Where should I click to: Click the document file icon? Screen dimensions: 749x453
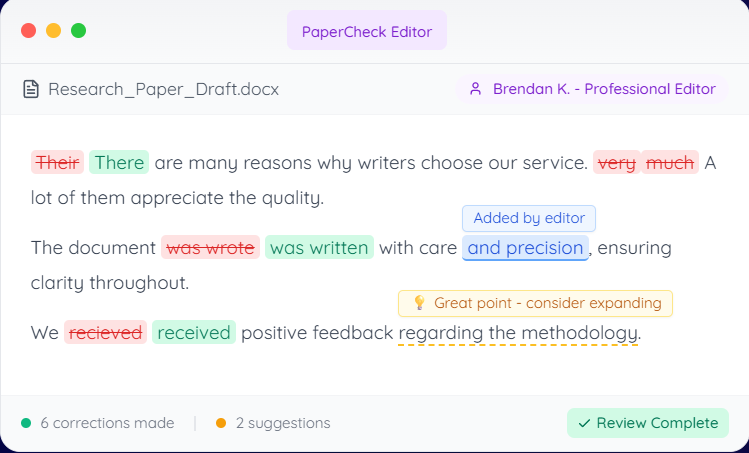tap(32, 89)
